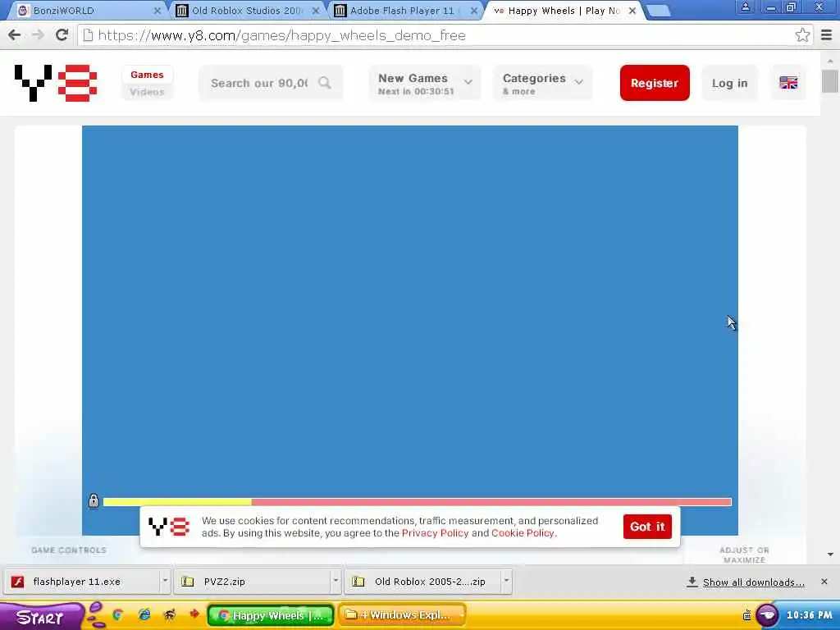The image size is (840, 630).
Task: Close the BonziWORLD tab
Action: click(157, 11)
